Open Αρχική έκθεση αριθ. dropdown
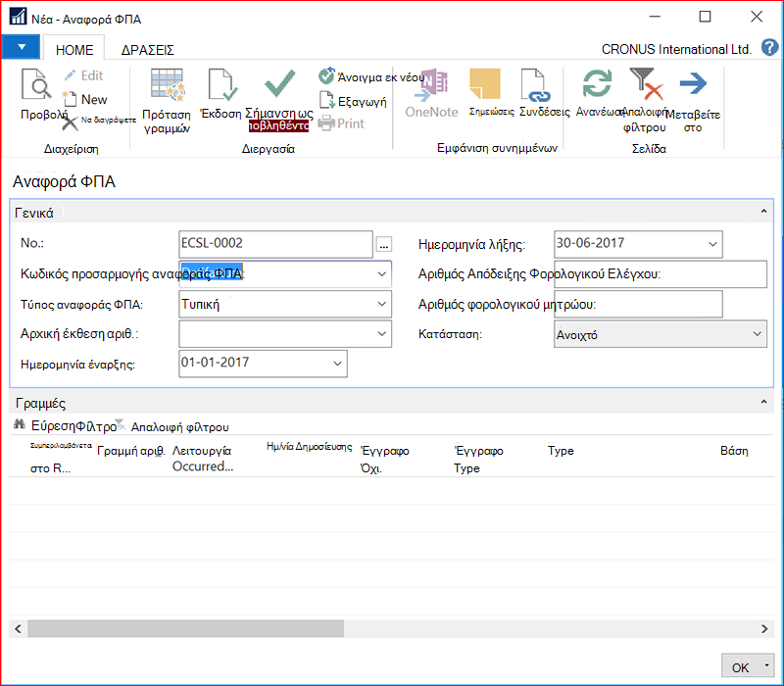This screenshot has height=686, width=784. click(x=381, y=333)
